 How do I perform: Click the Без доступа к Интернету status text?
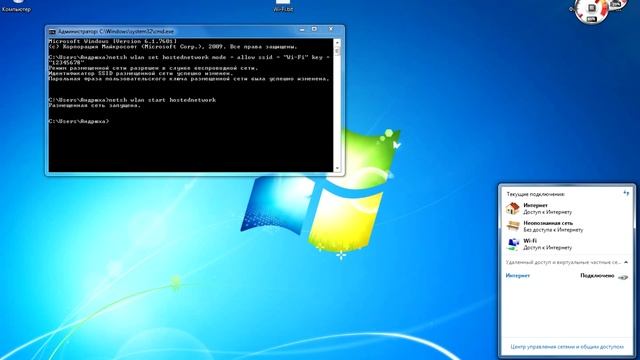[553, 230]
